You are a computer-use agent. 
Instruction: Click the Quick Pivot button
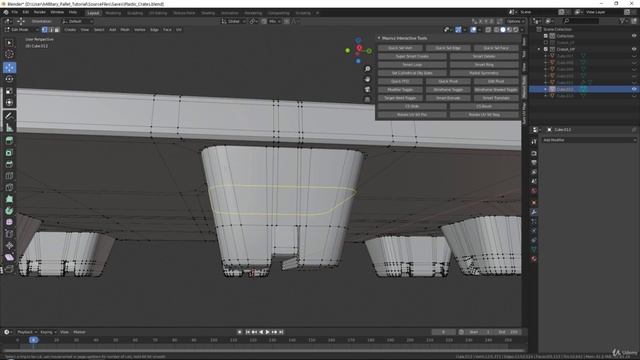pos(448,82)
